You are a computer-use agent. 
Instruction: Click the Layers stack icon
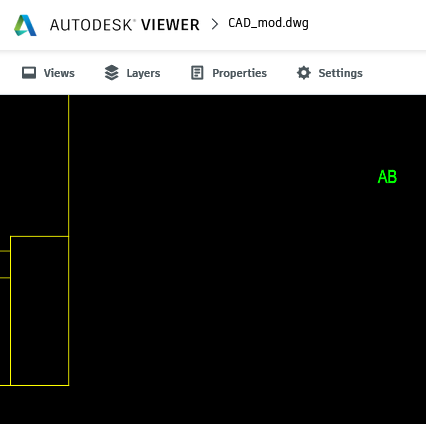click(111, 73)
